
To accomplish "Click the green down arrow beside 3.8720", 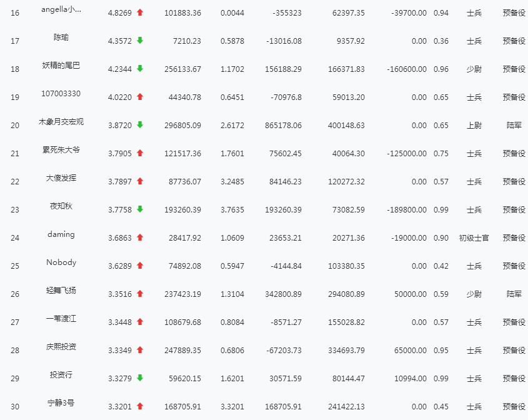I will [x=140, y=125].
